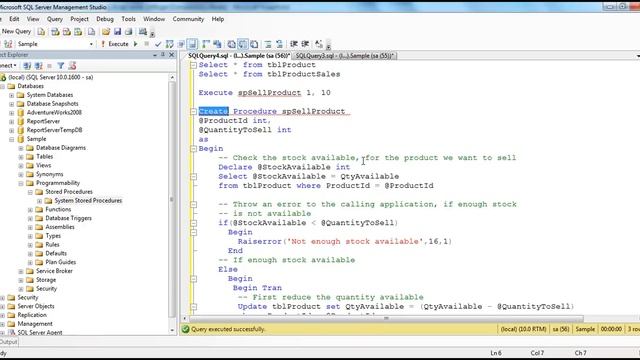Click the Object Explorer Filter funnel icon

coord(61,65)
